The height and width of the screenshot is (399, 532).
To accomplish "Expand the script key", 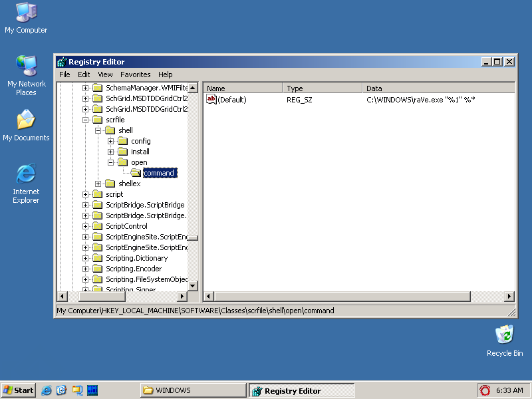I will (86, 194).
